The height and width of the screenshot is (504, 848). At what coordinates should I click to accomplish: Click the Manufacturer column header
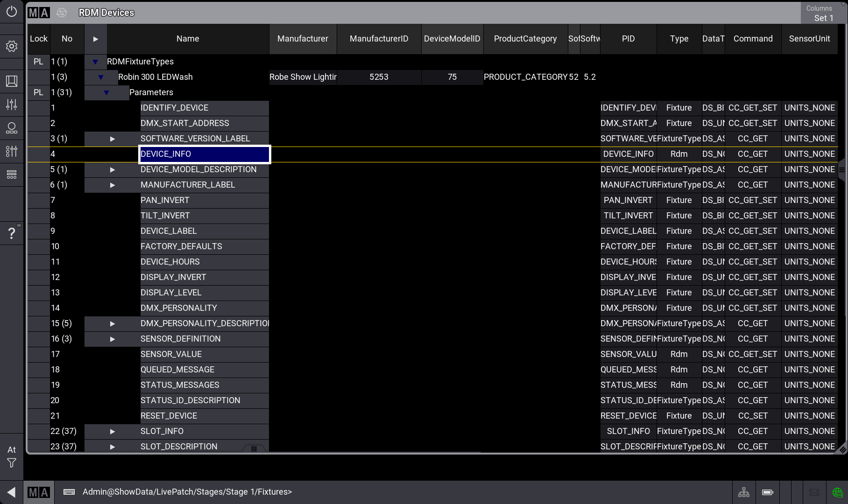[x=303, y=39]
